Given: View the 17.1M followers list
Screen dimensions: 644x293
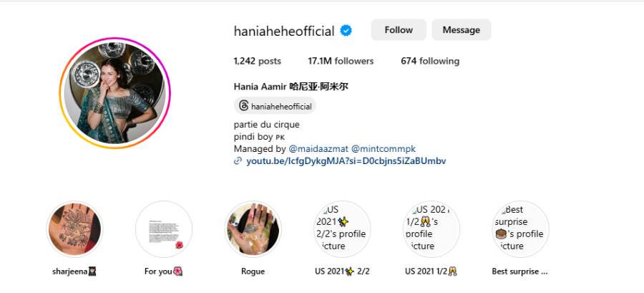Looking at the screenshot, I should click(x=341, y=61).
